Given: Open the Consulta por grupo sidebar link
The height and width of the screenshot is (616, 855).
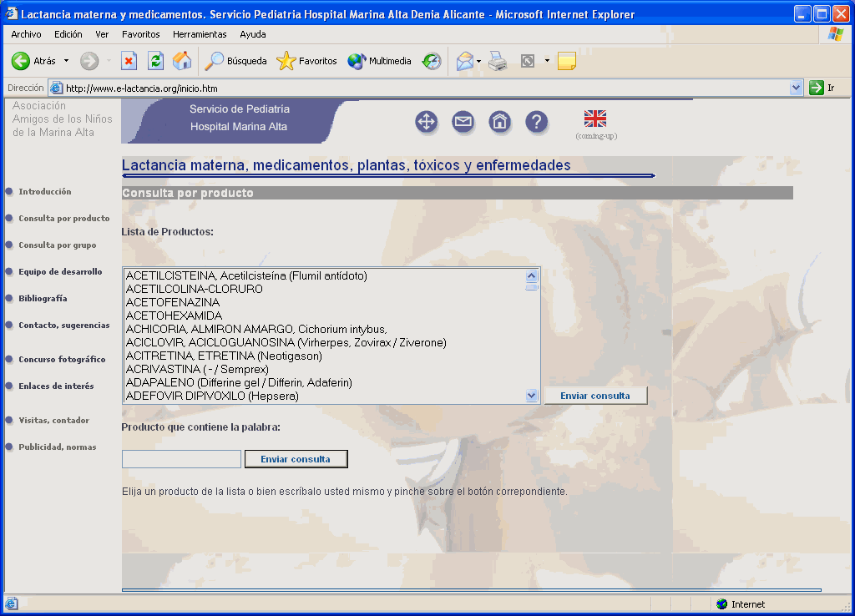Looking at the screenshot, I should click(x=57, y=245).
